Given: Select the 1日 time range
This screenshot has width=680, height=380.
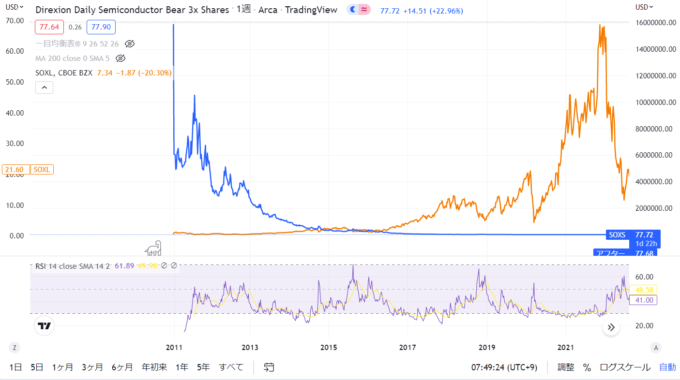Looking at the screenshot, I should tap(15, 367).
